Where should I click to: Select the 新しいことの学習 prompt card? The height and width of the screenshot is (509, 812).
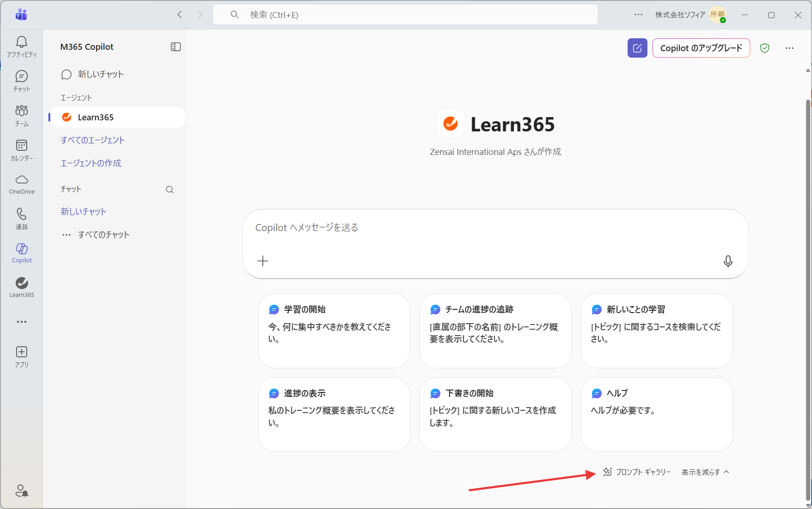[657, 331]
